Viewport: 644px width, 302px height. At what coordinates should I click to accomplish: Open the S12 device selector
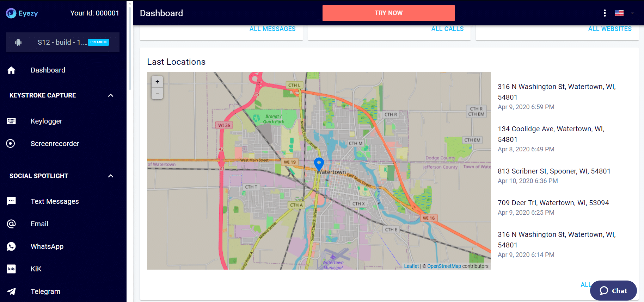[63, 42]
